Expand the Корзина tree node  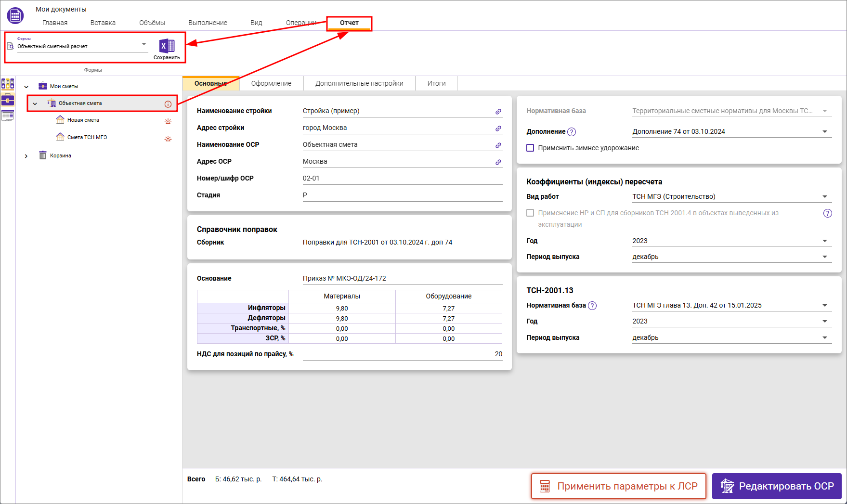(26, 156)
